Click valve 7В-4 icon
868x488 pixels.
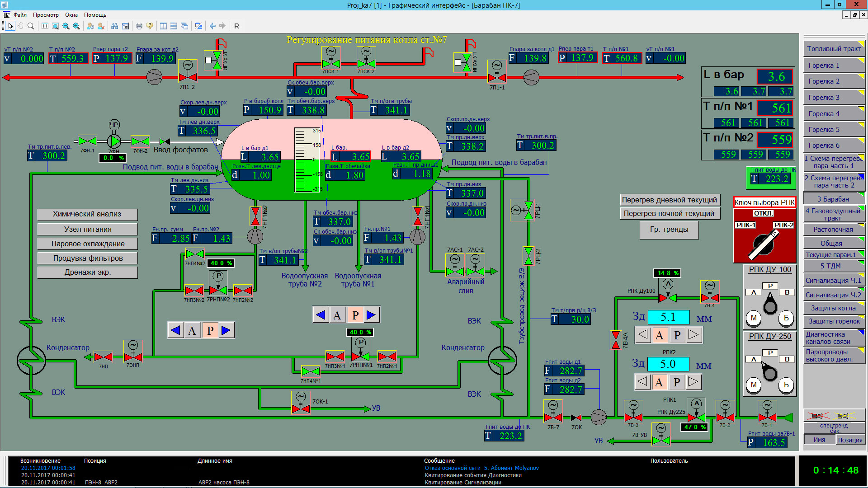(710, 291)
